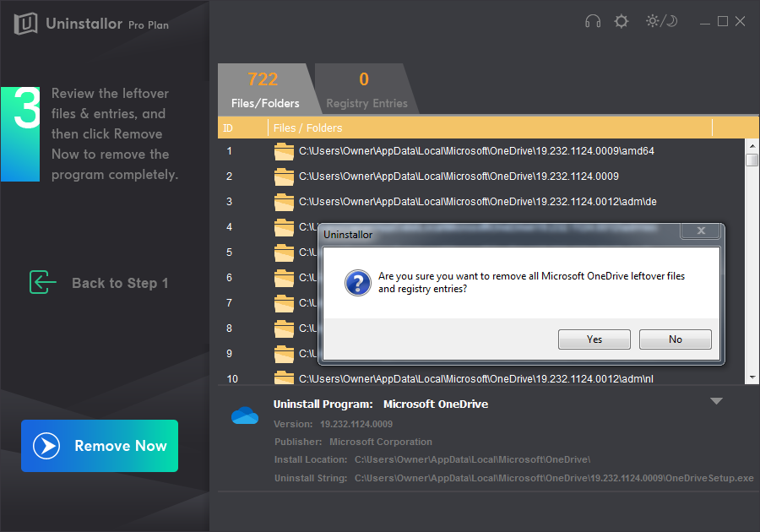This screenshot has height=532, width=760.
Task: Switch to the Registry Entries tab
Action: click(x=366, y=90)
